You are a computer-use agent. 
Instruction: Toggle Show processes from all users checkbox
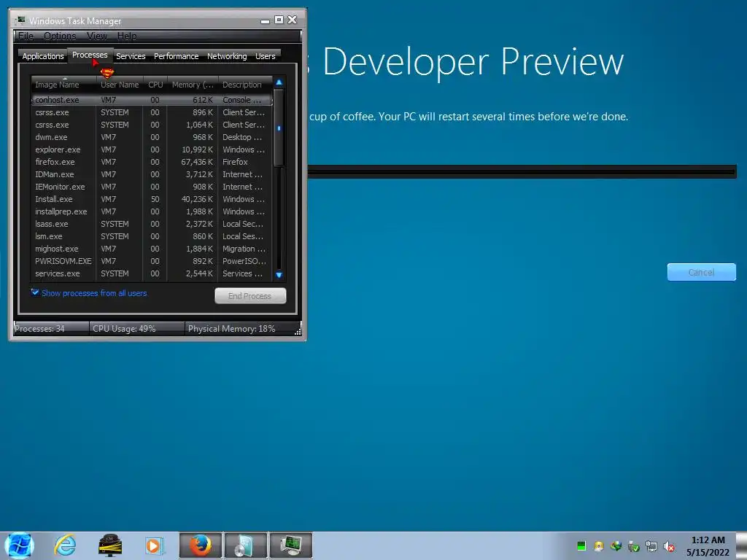tap(35, 292)
